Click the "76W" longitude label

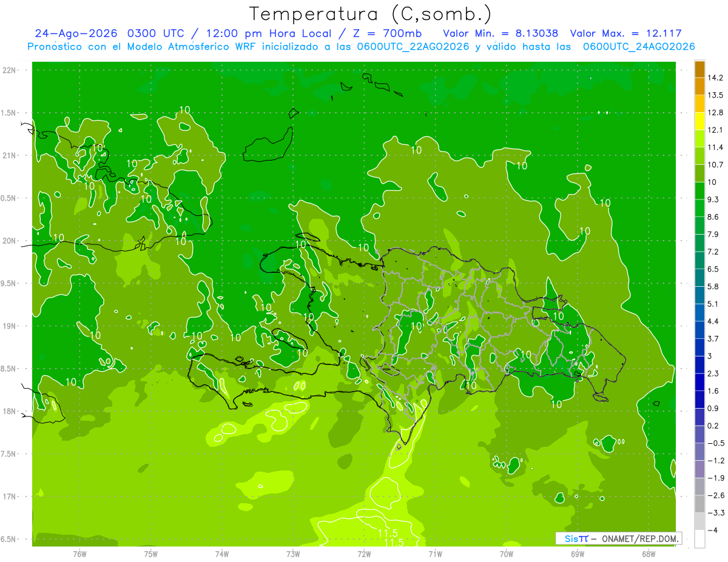tap(79, 554)
